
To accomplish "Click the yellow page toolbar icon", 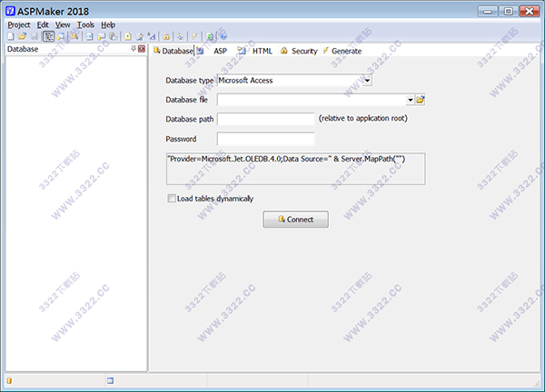I will [x=128, y=36].
